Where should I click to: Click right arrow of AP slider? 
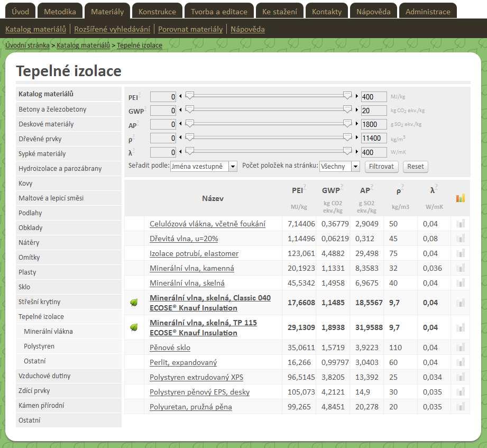[356, 124]
